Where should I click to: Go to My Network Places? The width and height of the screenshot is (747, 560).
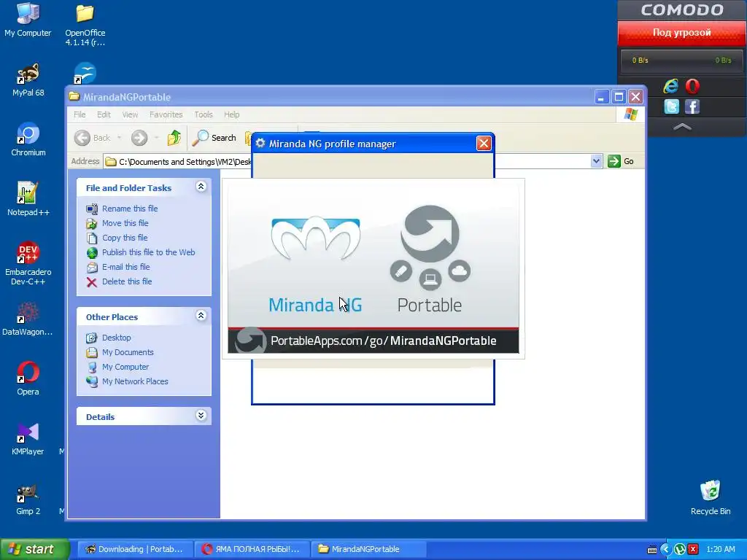(127, 381)
